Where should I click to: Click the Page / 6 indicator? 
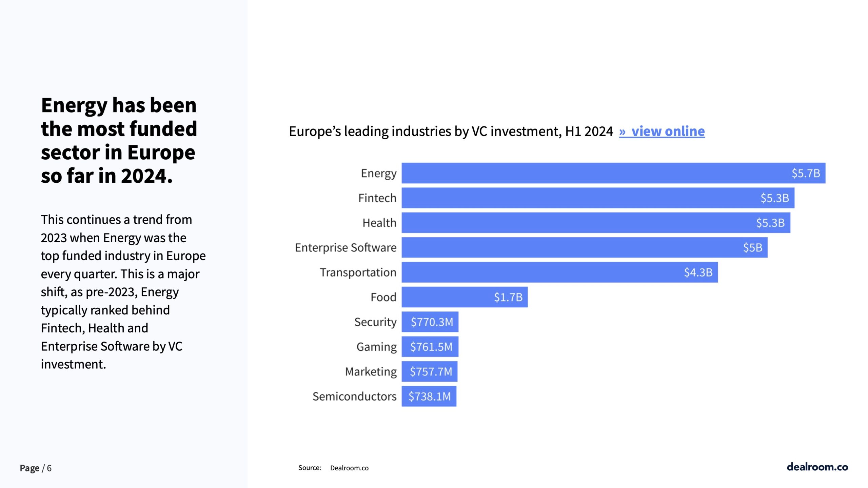[36, 468]
